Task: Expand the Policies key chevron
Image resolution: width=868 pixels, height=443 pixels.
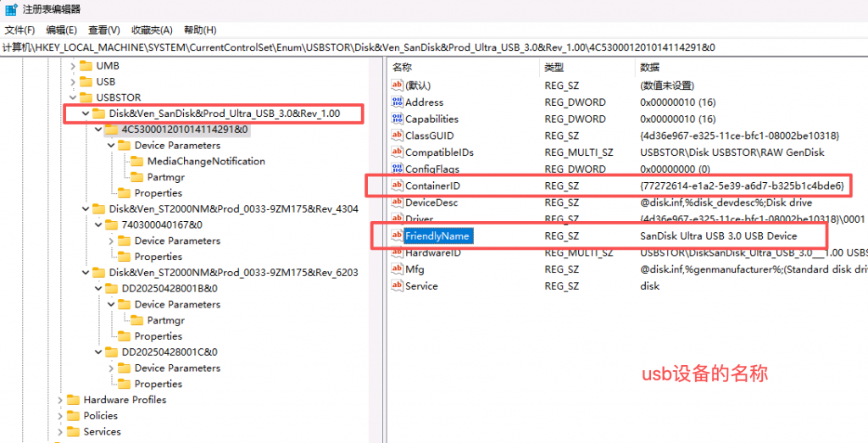Action: coord(59,416)
